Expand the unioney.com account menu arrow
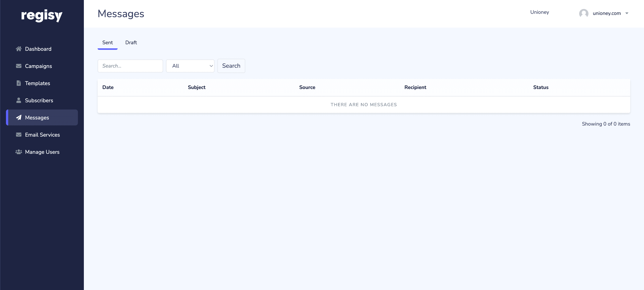Screen dimensions: 644x290 (x=627, y=13)
